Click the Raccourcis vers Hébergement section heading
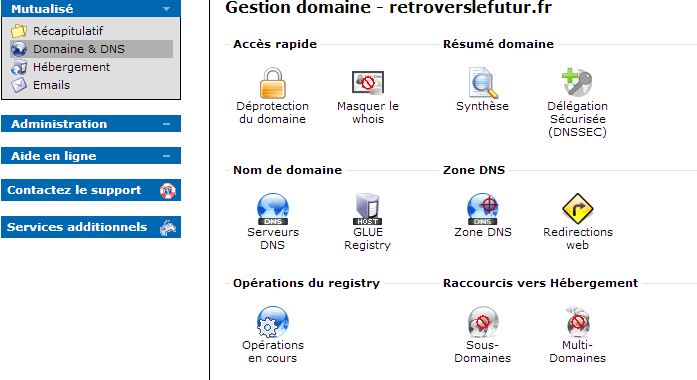Screen dimensions: 697x380 coord(541,283)
